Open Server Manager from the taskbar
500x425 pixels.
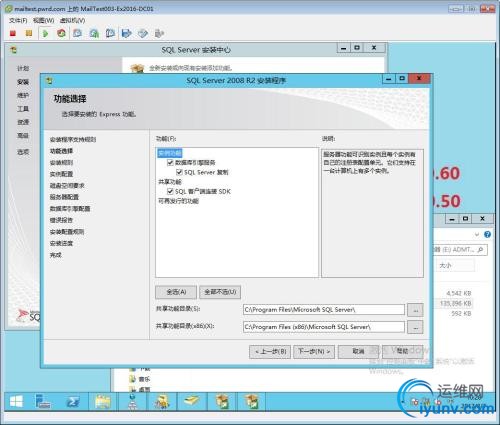click(x=43, y=402)
